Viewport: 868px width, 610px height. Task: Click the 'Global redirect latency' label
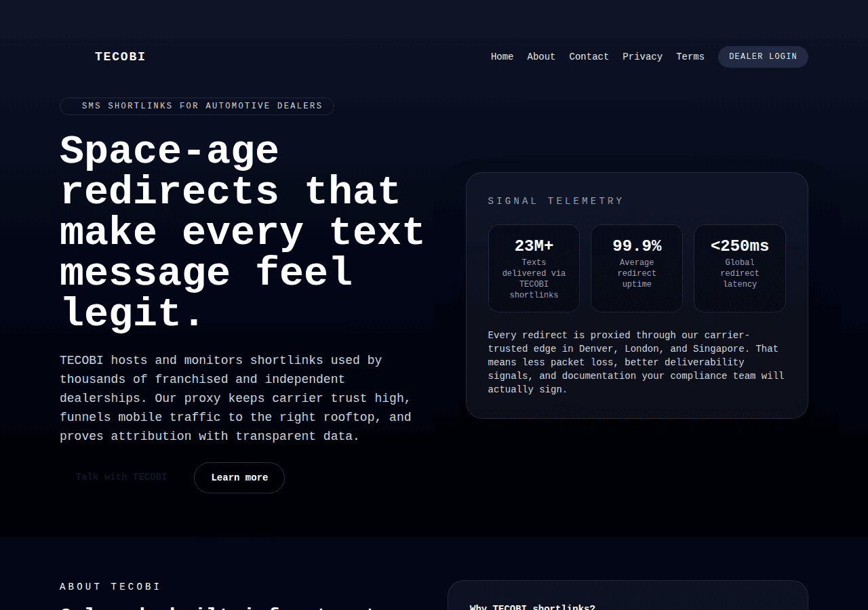point(740,273)
